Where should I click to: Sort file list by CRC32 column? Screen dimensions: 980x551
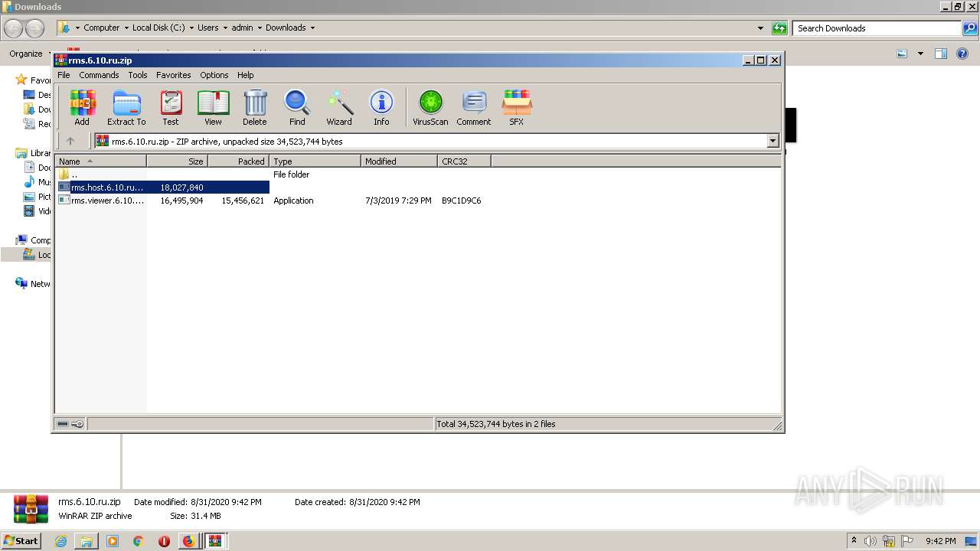[464, 161]
